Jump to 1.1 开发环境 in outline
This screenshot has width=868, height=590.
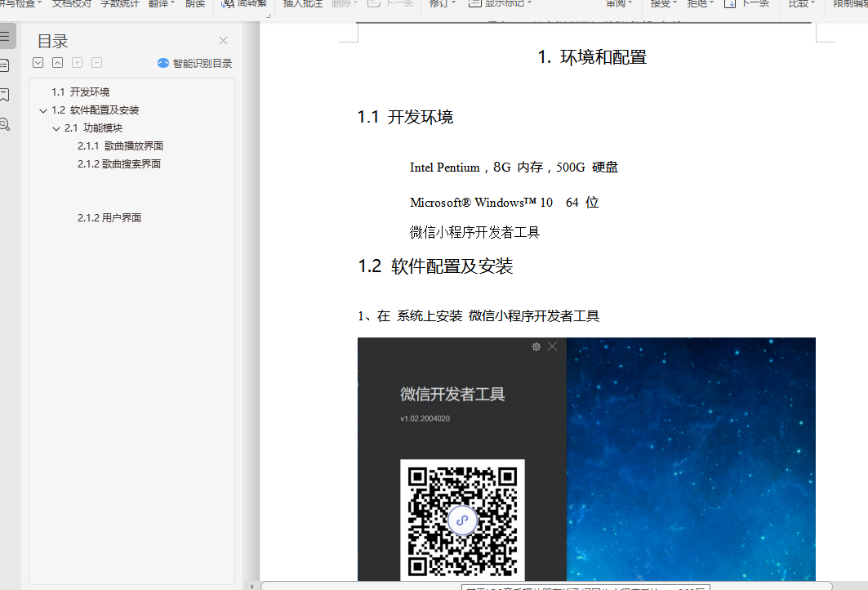[81, 92]
